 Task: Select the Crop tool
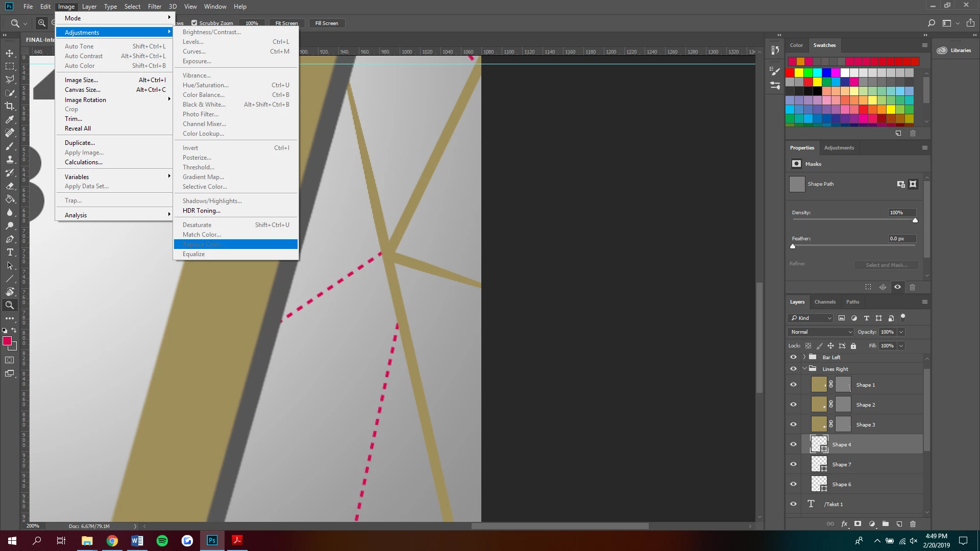click(10, 106)
